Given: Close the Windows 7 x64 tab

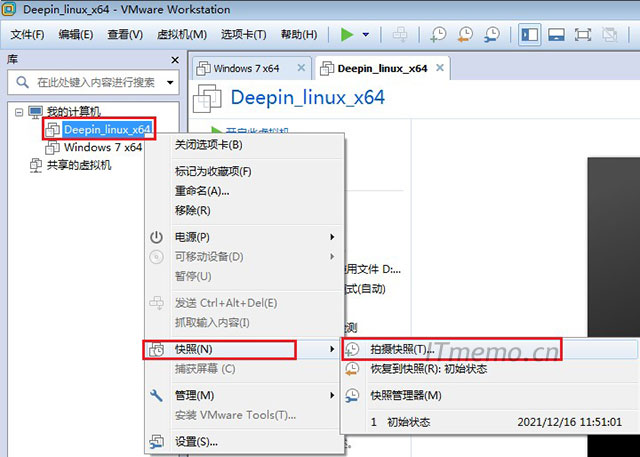Looking at the screenshot, I should [x=301, y=68].
